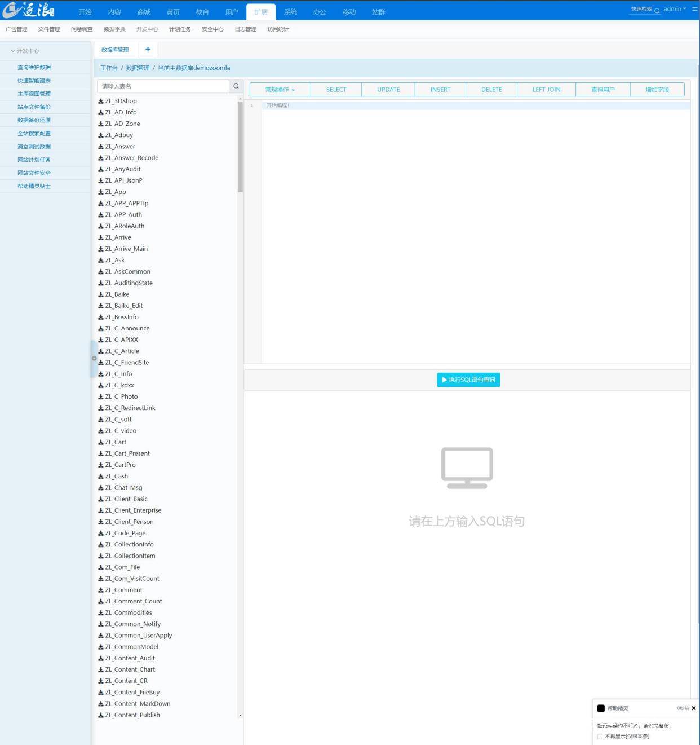Collapse the 开发中心 sidebar section
700x745 pixels.
(x=25, y=51)
